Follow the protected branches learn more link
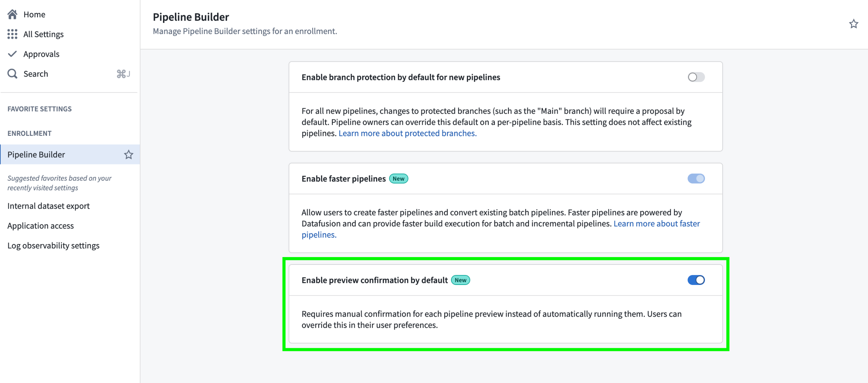The width and height of the screenshot is (868, 383). point(407,133)
